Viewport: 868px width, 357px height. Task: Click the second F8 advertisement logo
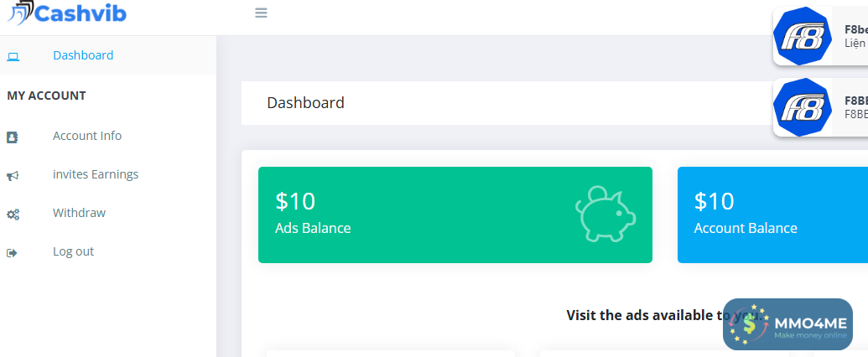pyautogui.click(x=802, y=107)
